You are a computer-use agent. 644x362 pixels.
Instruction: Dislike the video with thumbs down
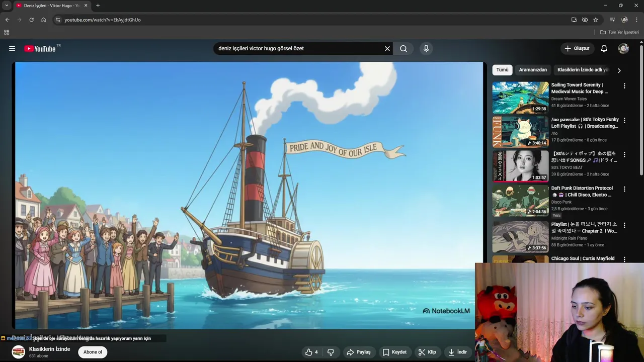coord(331,352)
